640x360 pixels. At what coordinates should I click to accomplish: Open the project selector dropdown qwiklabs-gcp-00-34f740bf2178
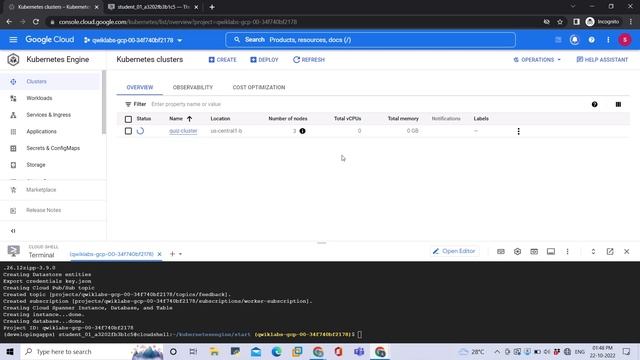click(133, 40)
